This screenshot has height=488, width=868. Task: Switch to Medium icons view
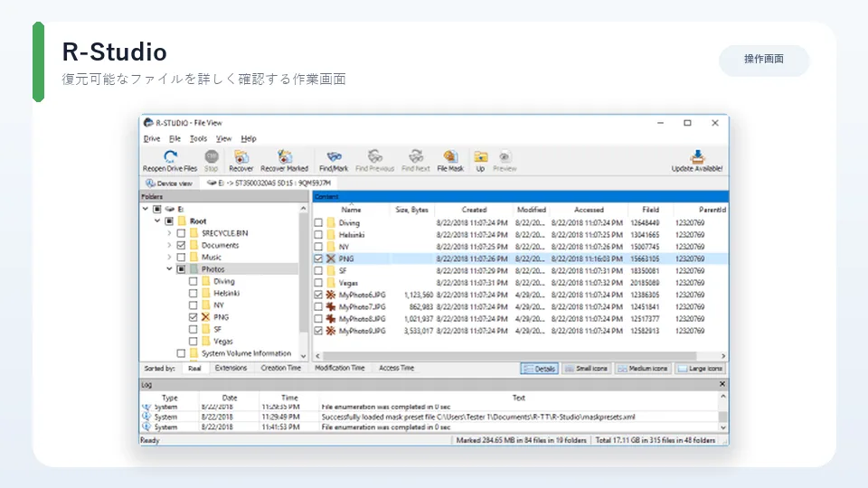point(643,369)
